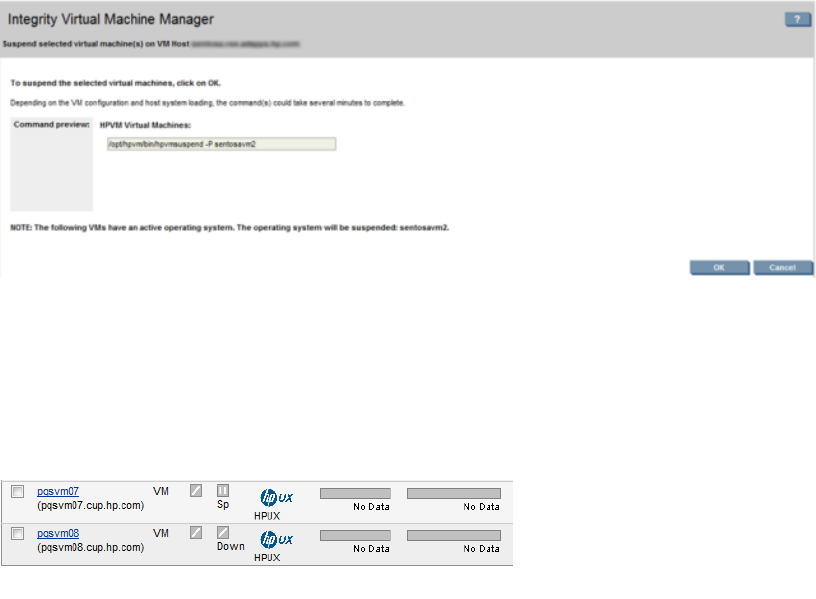Image resolution: width=816 pixels, height=599 pixels.
Task: Click the HP-UX logo for pqsvm07
Action: tap(276, 497)
